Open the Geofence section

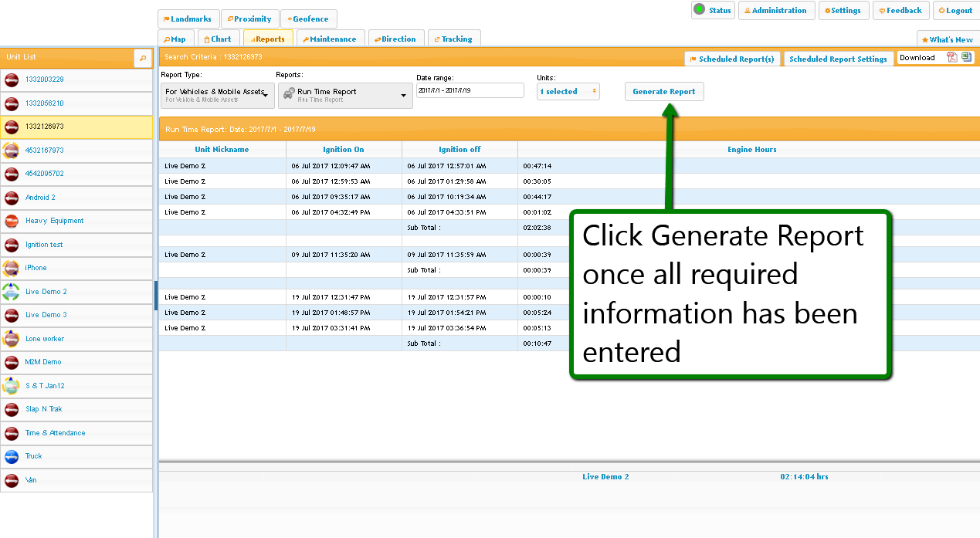click(x=308, y=19)
